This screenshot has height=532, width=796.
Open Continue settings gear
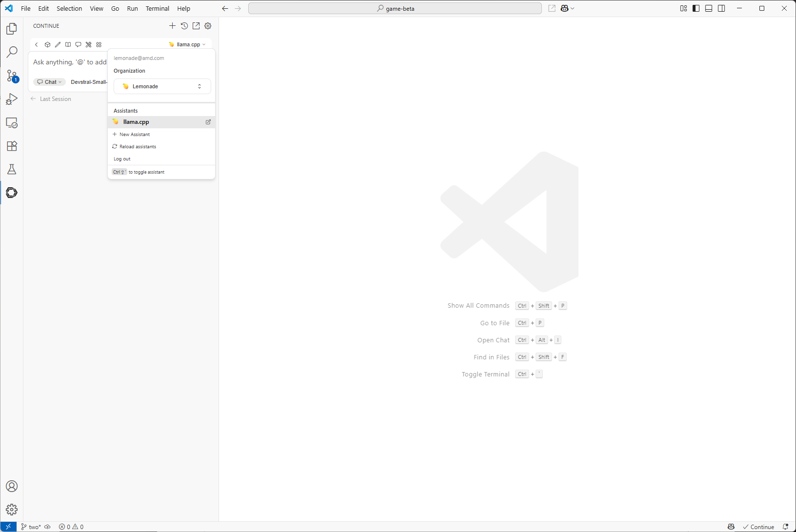208,26
